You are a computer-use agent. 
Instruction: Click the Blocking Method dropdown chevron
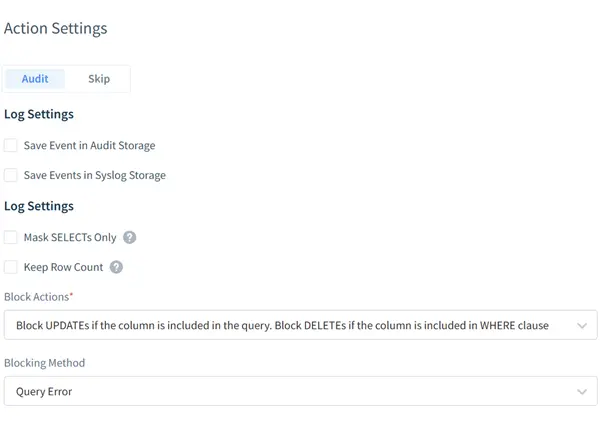click(x=582, y=392)
